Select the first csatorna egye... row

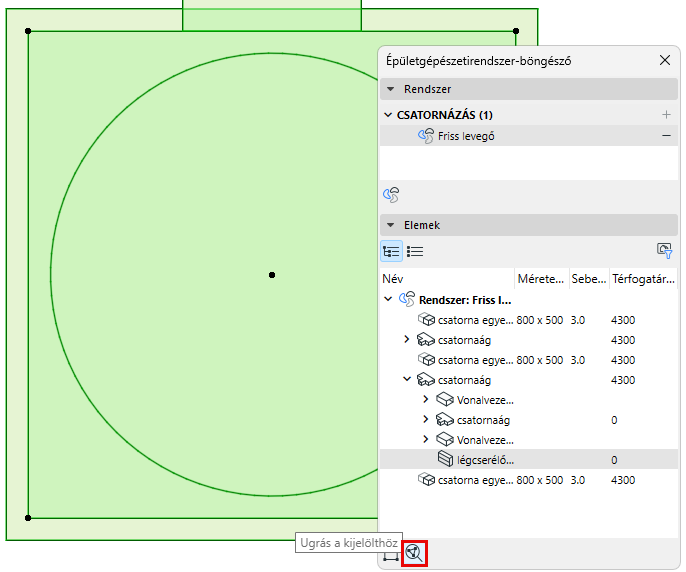(x=528, y=320)
